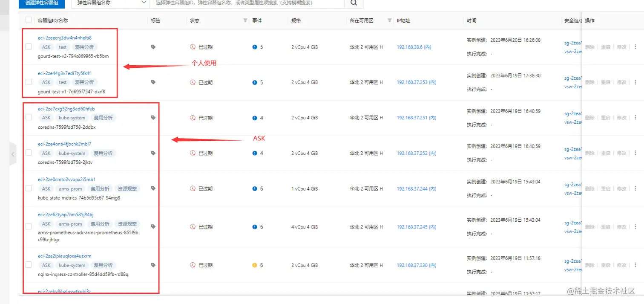The height and width of the screenshot is (304, 644).
Task: Open tag icon for nginx-ingress-controller row
Action: click(153, 265)
